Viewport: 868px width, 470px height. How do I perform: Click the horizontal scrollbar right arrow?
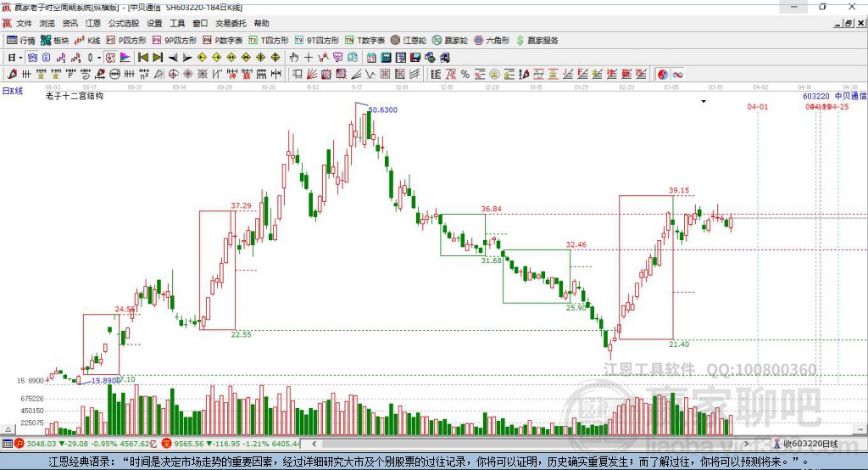(746, 444)
